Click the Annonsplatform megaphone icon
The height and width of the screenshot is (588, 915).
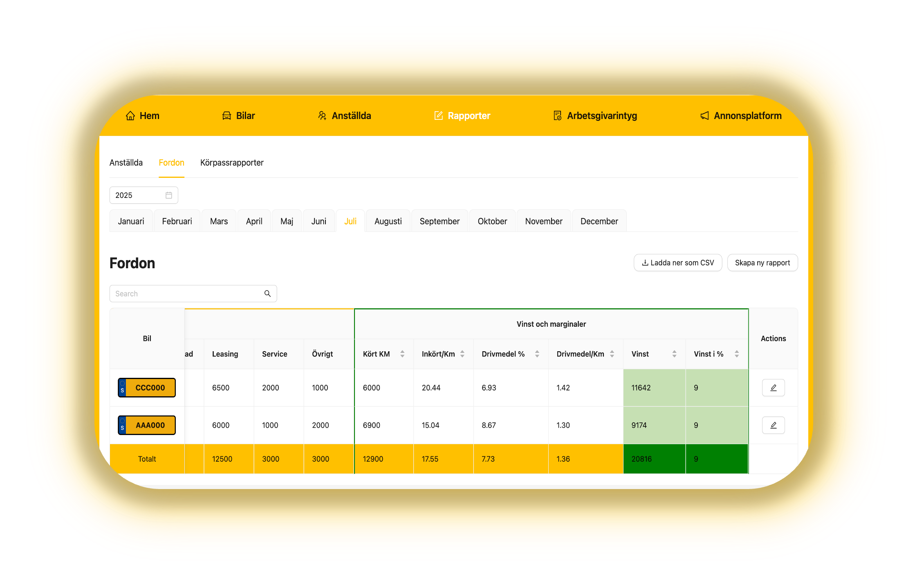[704, 116]
